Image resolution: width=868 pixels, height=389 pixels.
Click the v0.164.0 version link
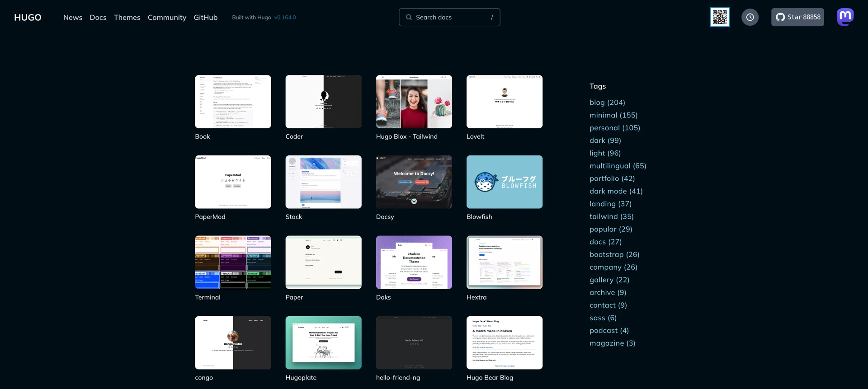tap(285, 17)
